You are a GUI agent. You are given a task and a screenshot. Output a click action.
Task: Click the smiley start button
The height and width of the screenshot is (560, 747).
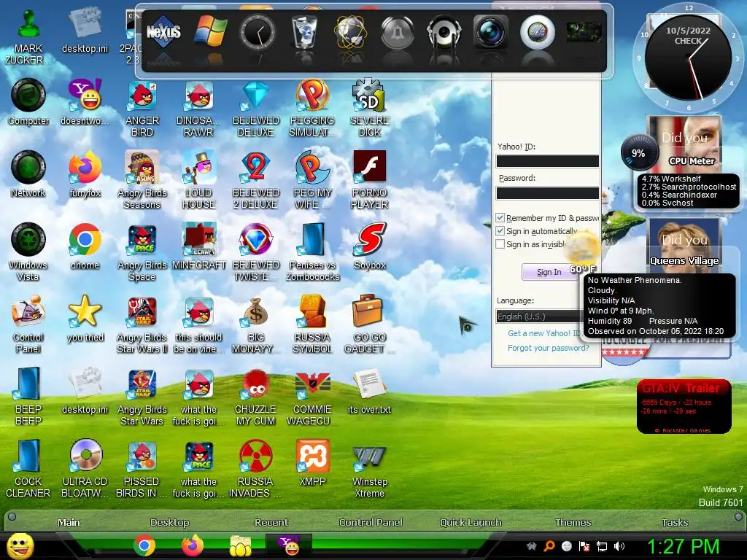[20, 545]
